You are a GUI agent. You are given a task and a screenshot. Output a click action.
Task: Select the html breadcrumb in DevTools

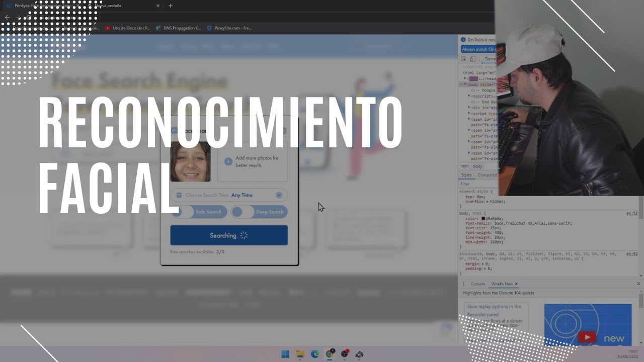pyautogui.click(x=464, y=166)
